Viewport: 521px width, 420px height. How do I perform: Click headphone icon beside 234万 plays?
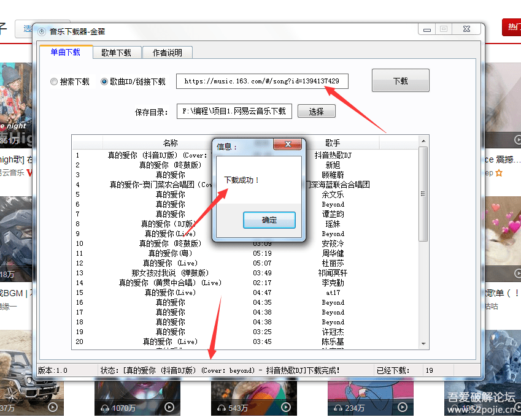point(338,408)
